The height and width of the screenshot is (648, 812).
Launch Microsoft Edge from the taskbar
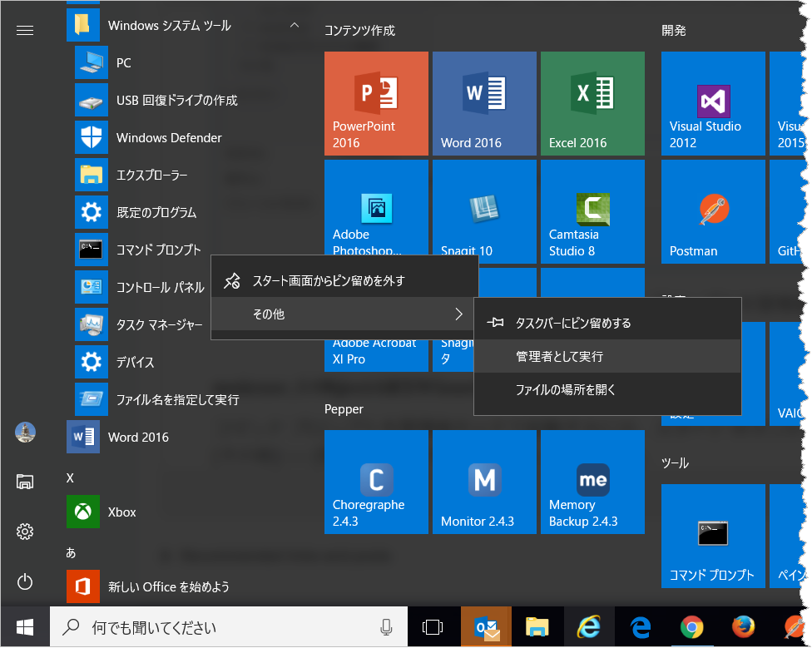pos(641,627)
